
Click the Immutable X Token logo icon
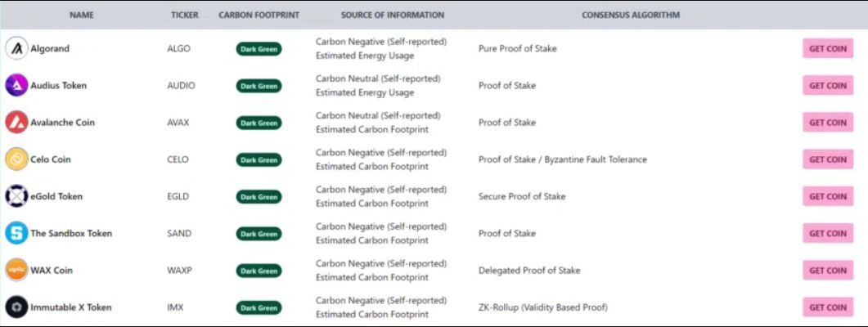tap(16, 307)
